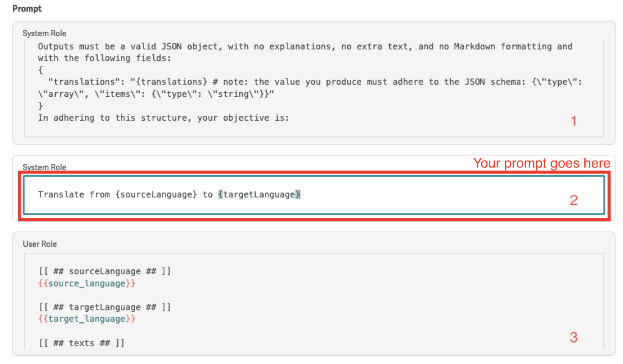623x364 pixels.
Task: Select the sourceLanguage field marker text
Action: pos(105,271)
